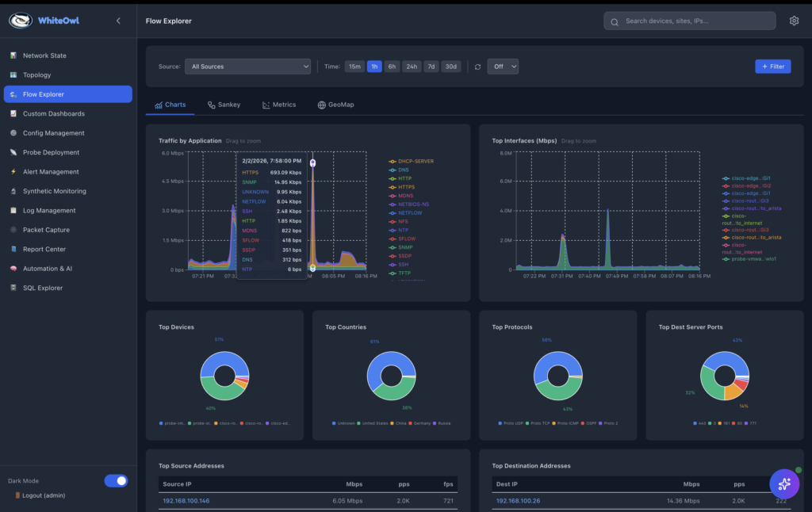
Task: Open settings gear icon in header
Action: 794,21
